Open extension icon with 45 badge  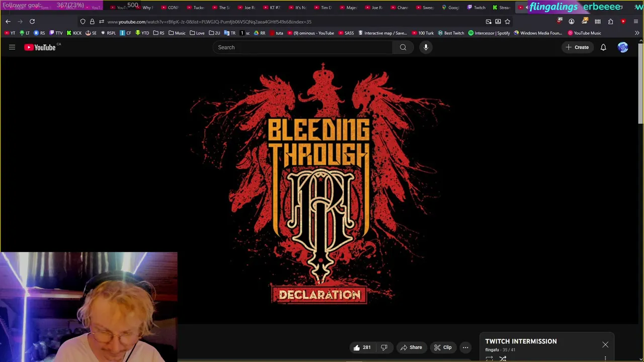[x=559, y=22]
